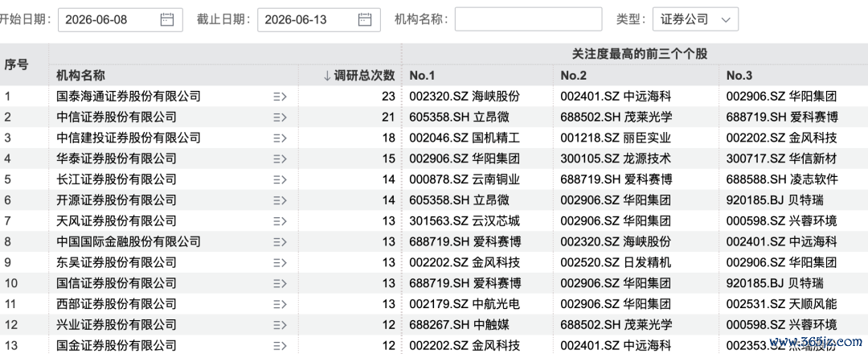
Task: Open details icon for 天风证券股份有限公司
Action: (280, 221)
